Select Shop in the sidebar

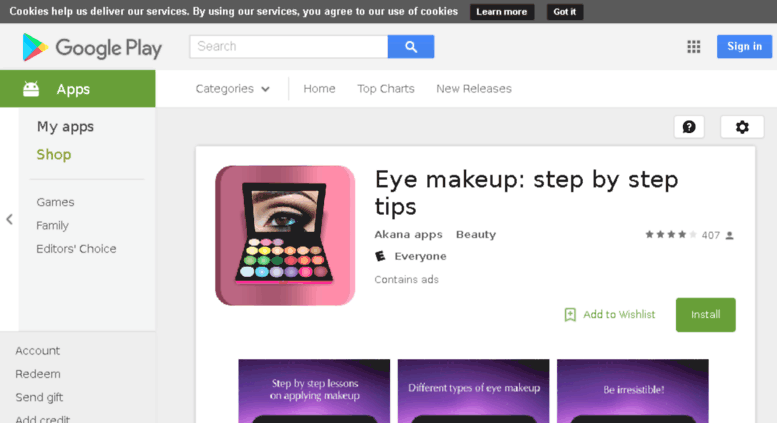tap(54, 155)
